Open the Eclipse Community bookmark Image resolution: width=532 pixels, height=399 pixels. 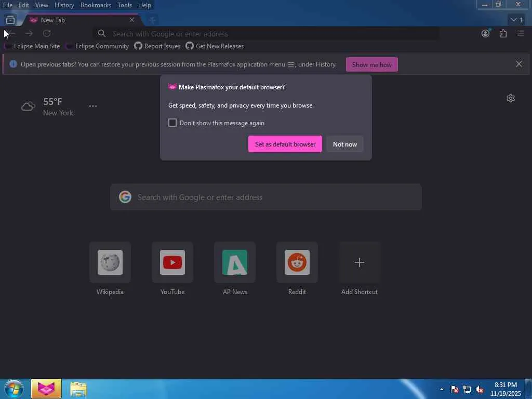[x=98, y=46]
